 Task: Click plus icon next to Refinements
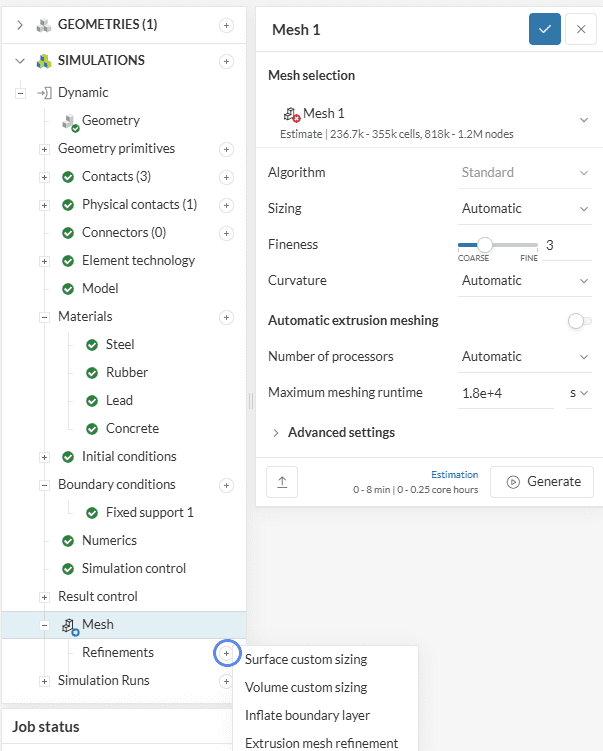click(x=227, y=653)
